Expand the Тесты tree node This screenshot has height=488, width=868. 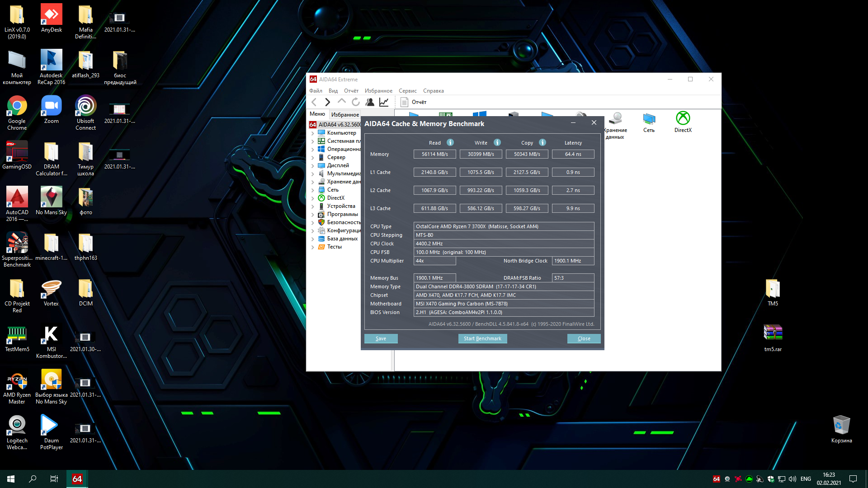(312, 247)
